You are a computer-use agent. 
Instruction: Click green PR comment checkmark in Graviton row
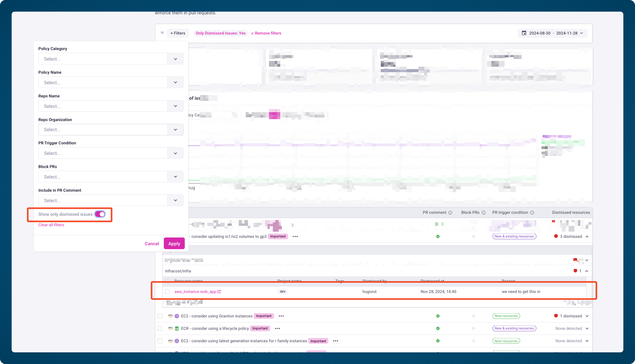click(438, 316)
